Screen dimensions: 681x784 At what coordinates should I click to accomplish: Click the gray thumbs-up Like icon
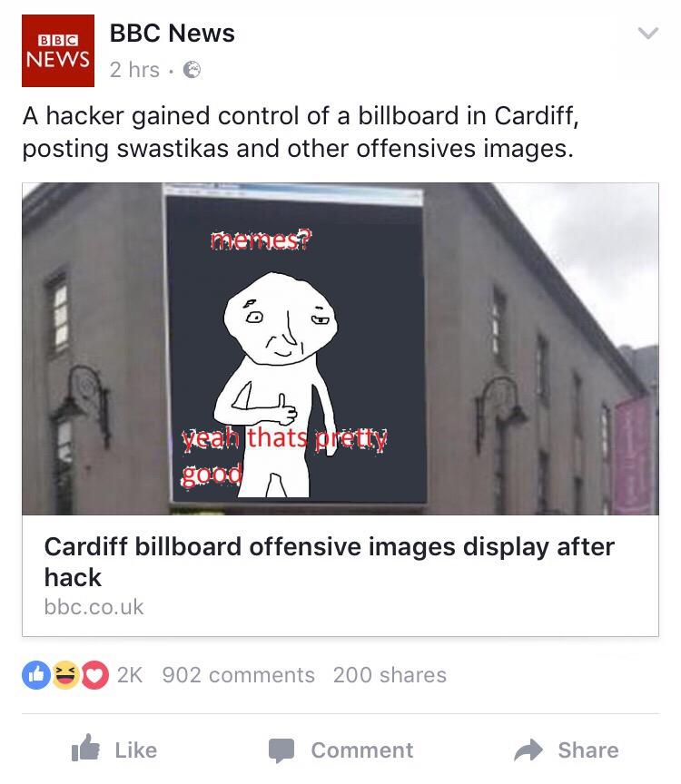tap(85, 748)
